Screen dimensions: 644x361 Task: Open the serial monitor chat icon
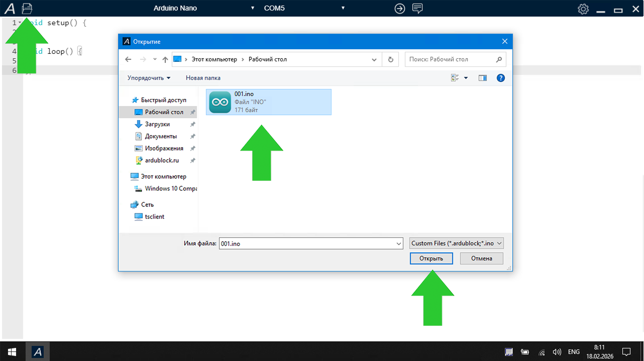pyautogui.click(x=417, y=9)
